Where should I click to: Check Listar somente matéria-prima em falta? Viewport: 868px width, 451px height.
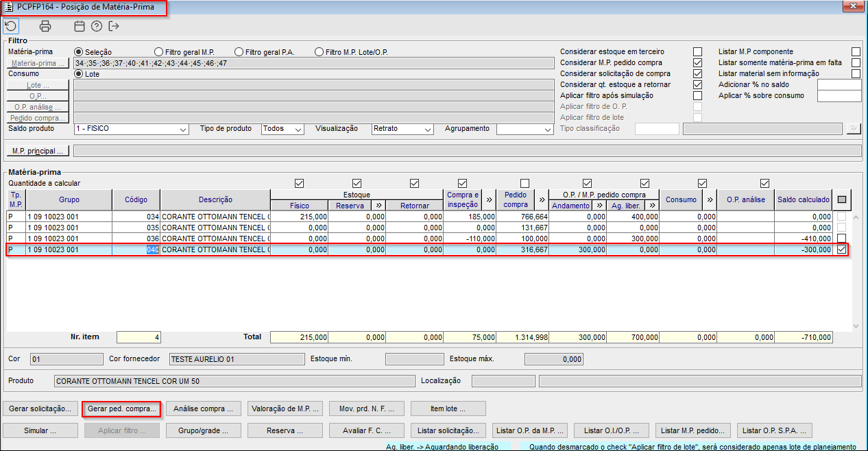855,63
